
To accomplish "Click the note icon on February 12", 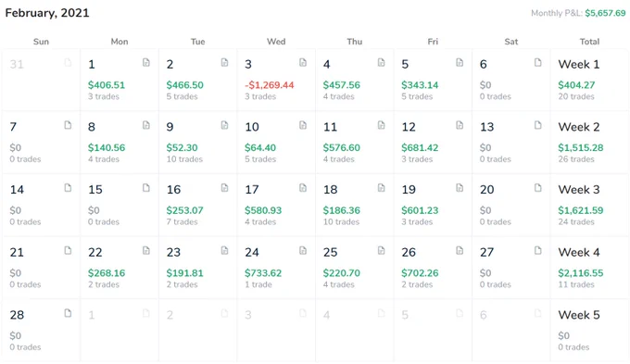I will pos(460,125).
